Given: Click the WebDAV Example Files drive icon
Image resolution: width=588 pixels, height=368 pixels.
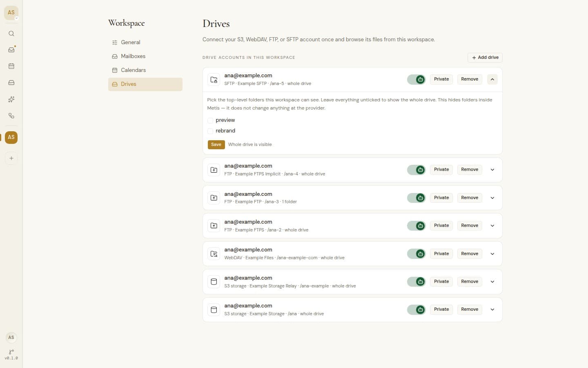Looking at the screenshot, I should 214,254.
